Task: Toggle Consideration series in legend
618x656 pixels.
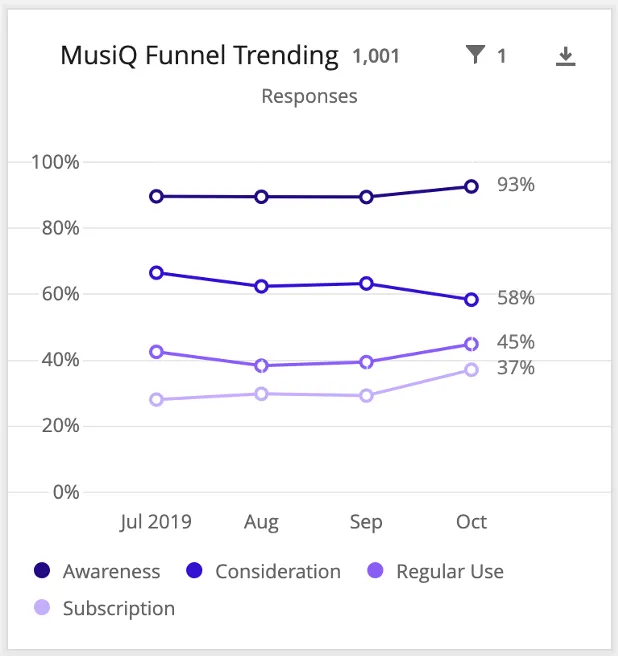Action: [x=277, y=572]
